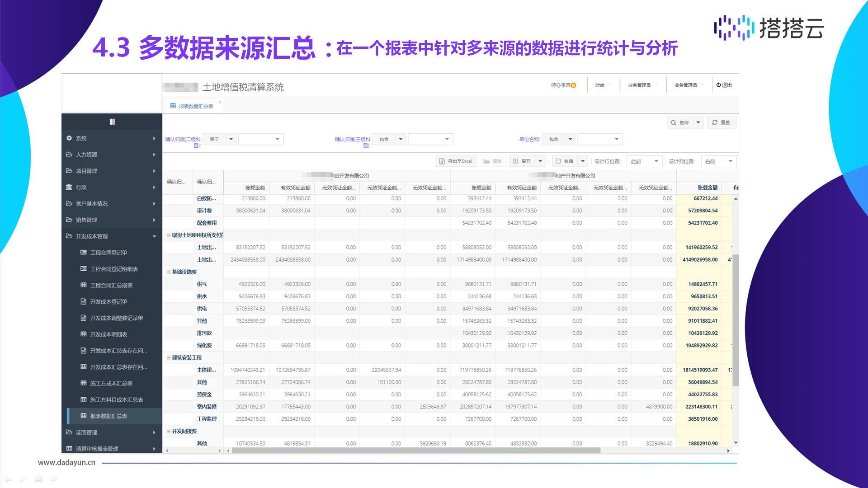Image resolution: width=868 pixels, height=488 pixels.
Task: Open the 单位名称 value dropdown
Action: [x=600, y=139]
